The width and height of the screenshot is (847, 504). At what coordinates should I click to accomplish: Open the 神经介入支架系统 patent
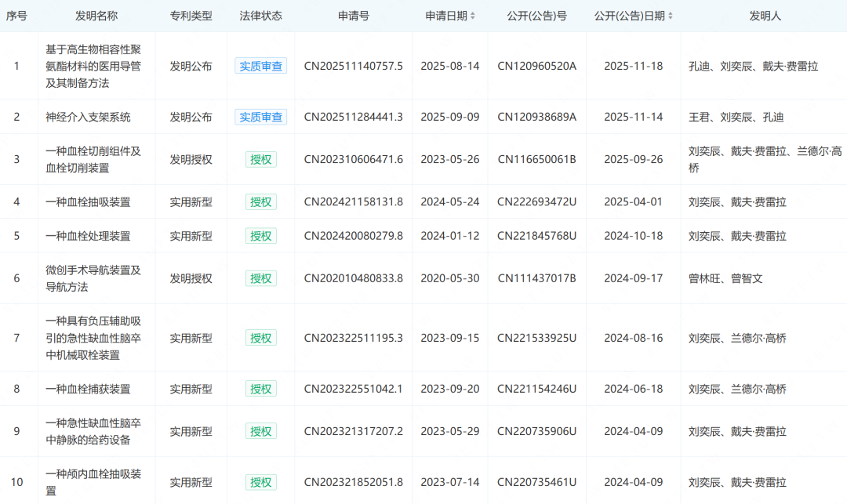88,117
